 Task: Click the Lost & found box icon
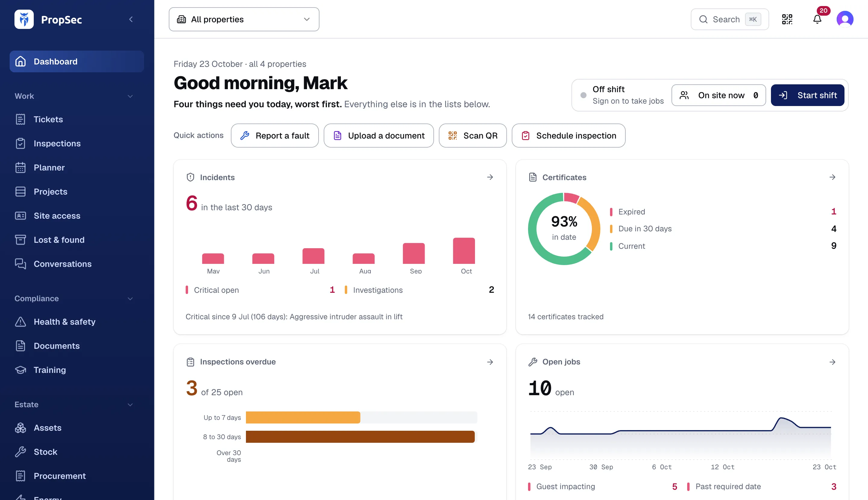pyautogui.click(x=20, y=240)
